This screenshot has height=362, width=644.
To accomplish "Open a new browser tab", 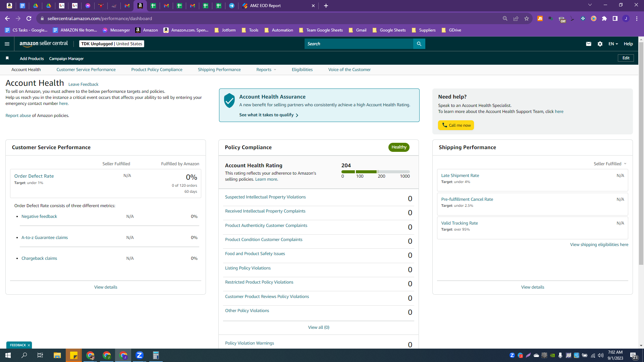I will click(326, 6).
